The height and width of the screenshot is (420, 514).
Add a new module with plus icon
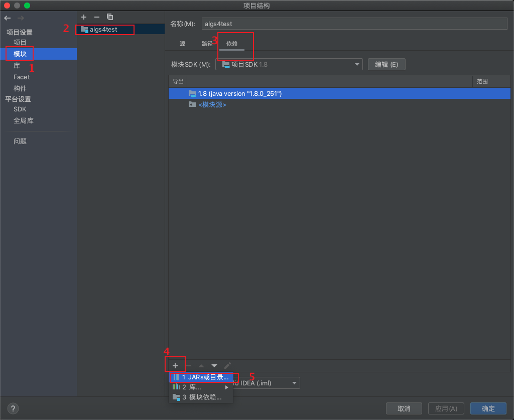pyautogui.click(x=84, y=17)
